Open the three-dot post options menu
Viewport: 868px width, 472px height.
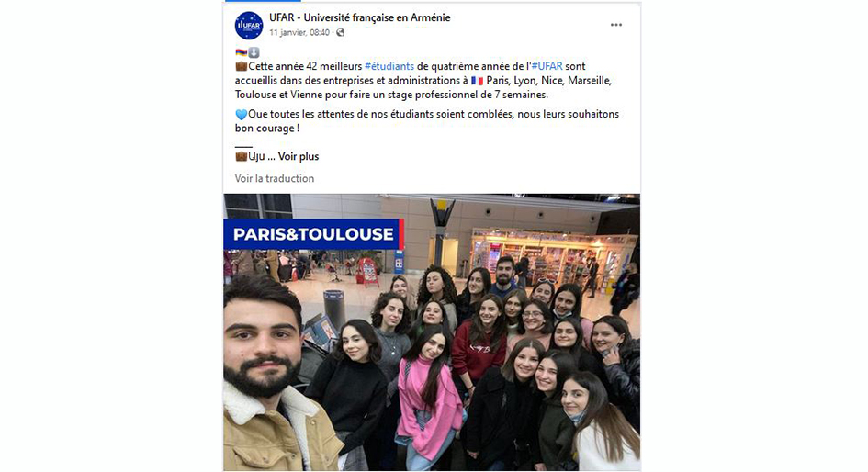(x=616, y=25)
